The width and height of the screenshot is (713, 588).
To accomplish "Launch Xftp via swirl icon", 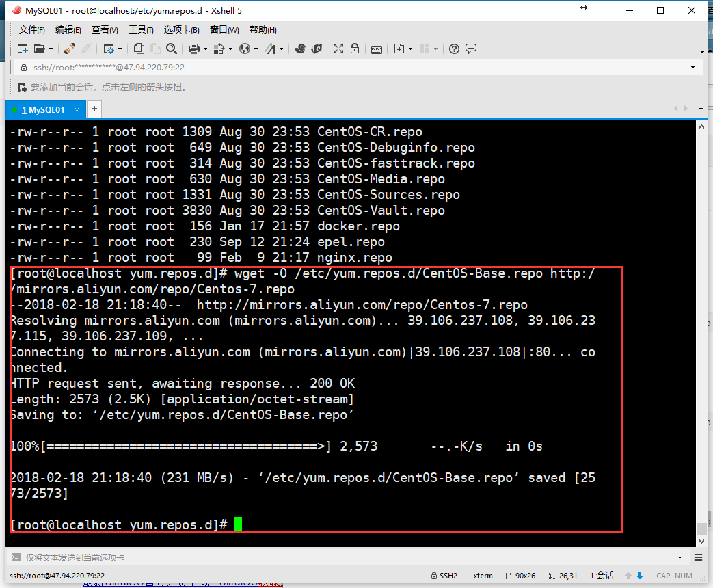I will click(x=300, y=49).
